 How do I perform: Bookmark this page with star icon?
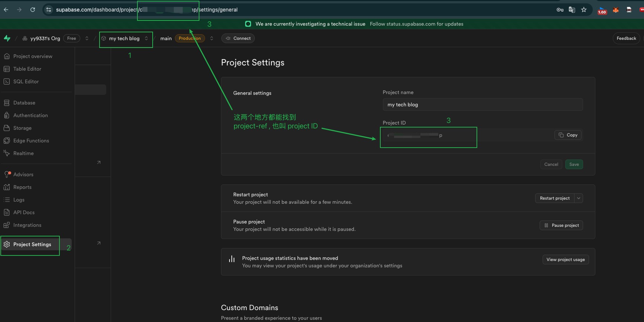coord(584,10)
